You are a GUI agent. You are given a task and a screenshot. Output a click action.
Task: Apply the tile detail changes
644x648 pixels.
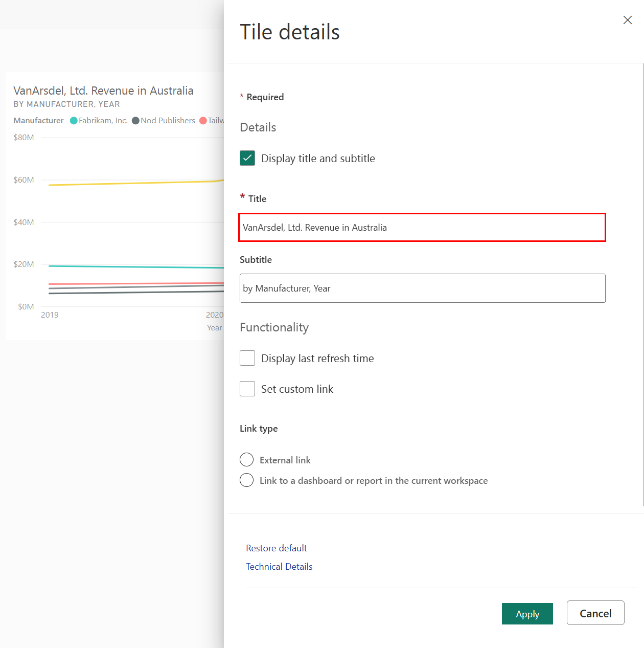point(527,614)
